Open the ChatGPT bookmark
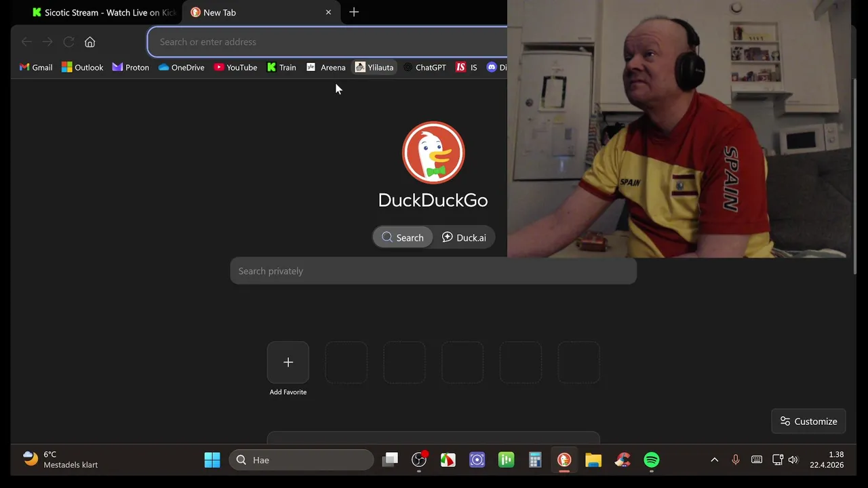868x488 pixels. [x=425, y=67]
